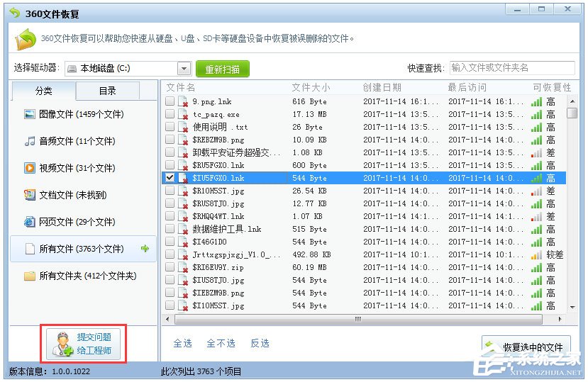This screenshot has height=382, width=588.
Task: Uncheck the selected $IU5FGX0.lnk checkbox
Action: (x=170, y=177)
